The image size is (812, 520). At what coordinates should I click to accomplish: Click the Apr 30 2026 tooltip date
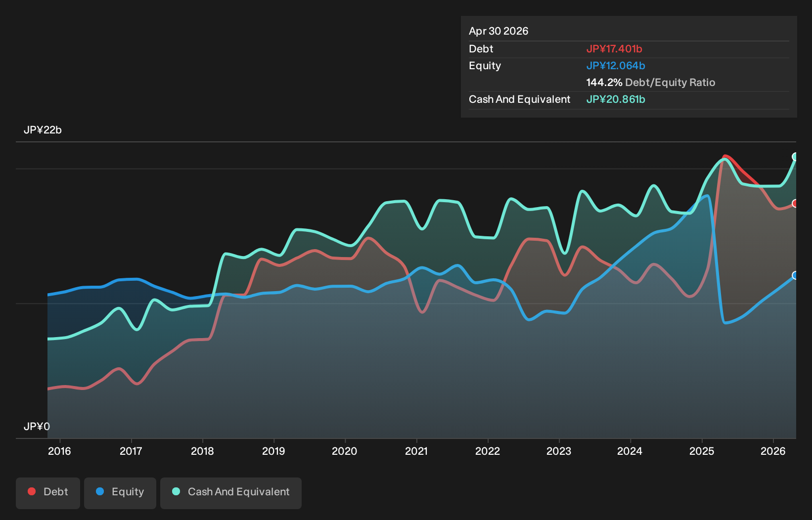[498, 31]
